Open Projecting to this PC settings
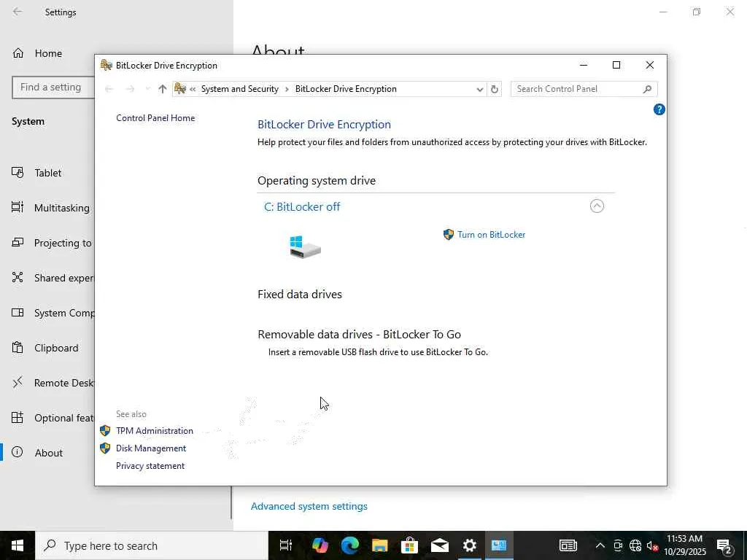The height and width of the screenshot is (560, 747). pos(52,243)
